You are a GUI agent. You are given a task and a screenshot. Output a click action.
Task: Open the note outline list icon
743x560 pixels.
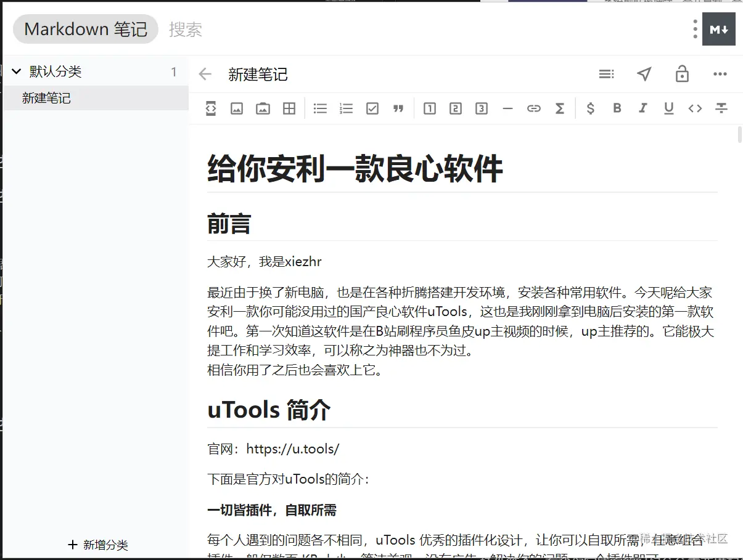pyautogui.click(x=606, y=74)
